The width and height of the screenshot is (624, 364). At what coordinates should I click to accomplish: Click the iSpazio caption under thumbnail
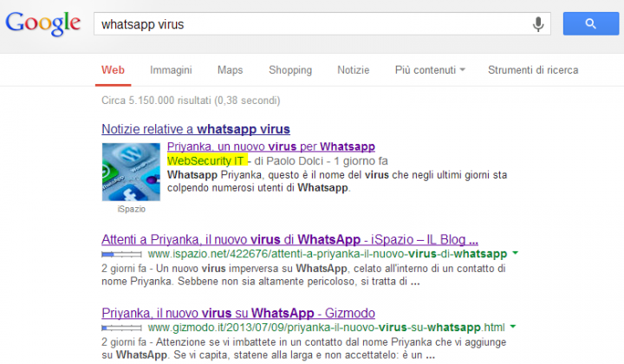(x=132, y=209)
